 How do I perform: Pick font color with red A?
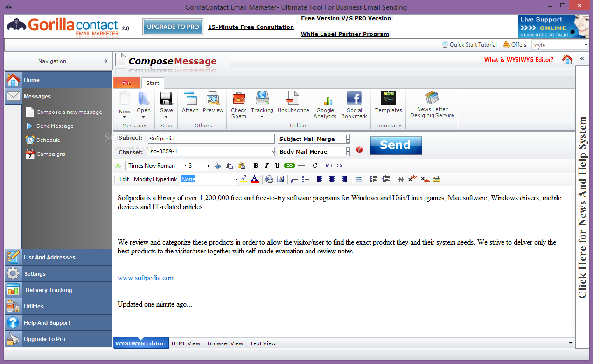click(255, 179)
